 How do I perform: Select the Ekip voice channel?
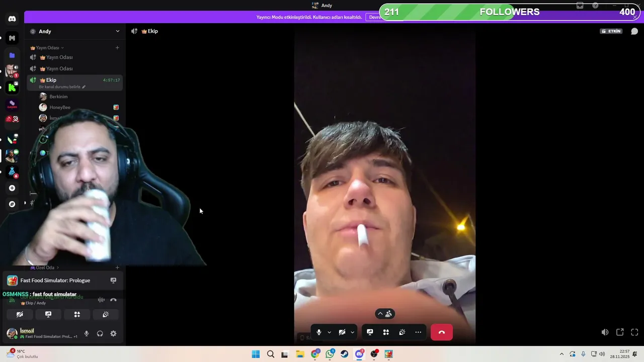pyautogui.click(x=74, y=82)
